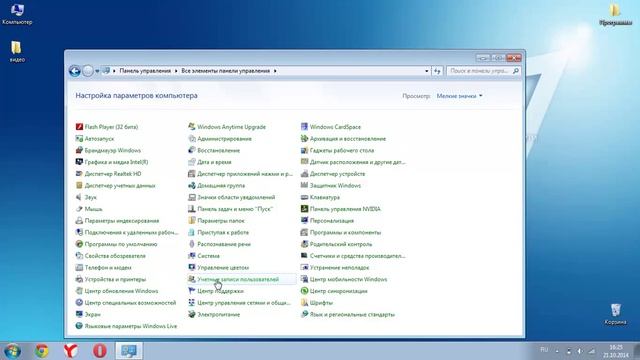Open Восстановление link
Viewport: 640px width, 360px height.
click(218, 151)
